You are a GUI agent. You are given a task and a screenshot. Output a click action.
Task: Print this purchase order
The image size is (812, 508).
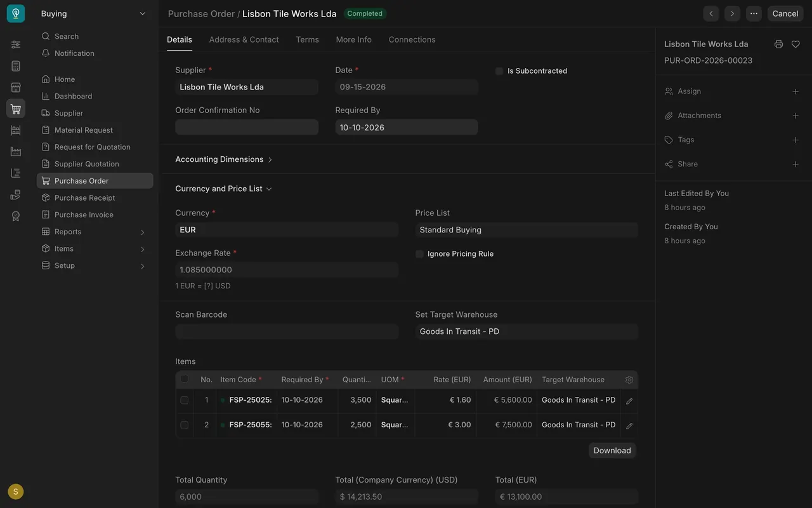(778, 44)
